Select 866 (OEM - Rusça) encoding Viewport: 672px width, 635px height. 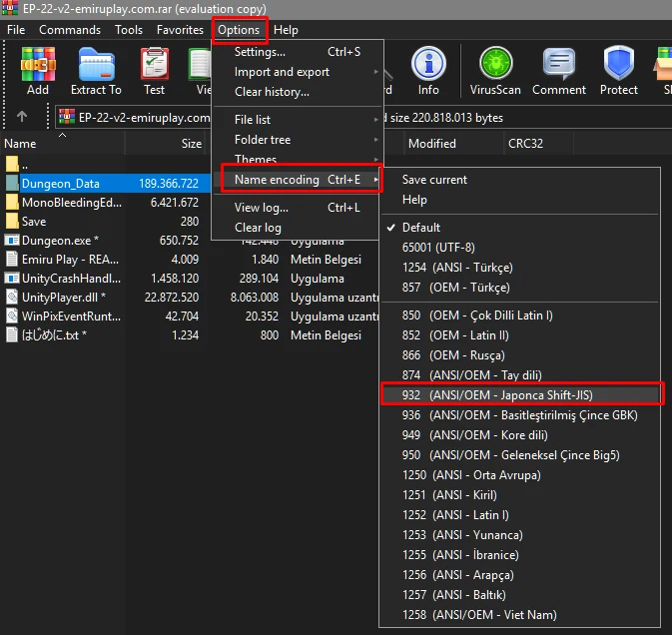[519, 355]
